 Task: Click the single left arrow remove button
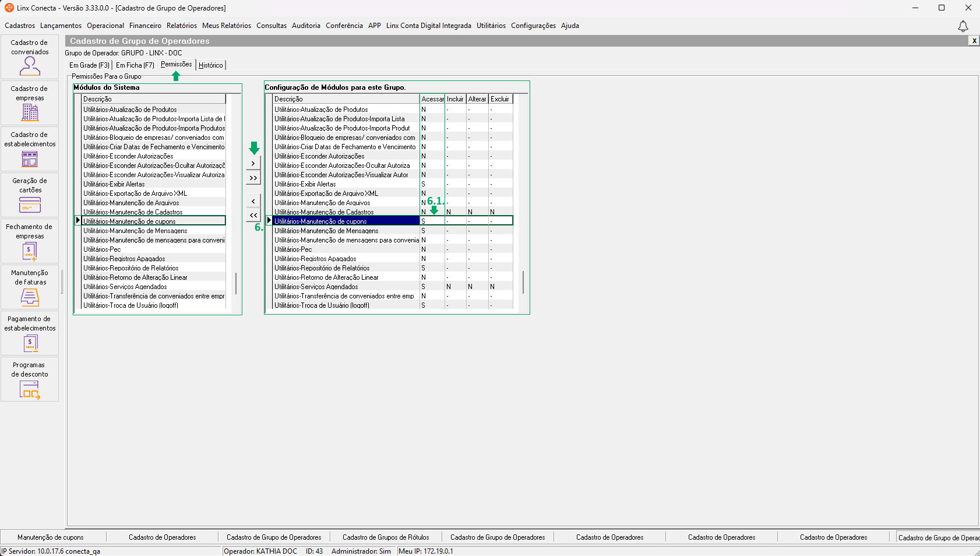tap(253, 201)
